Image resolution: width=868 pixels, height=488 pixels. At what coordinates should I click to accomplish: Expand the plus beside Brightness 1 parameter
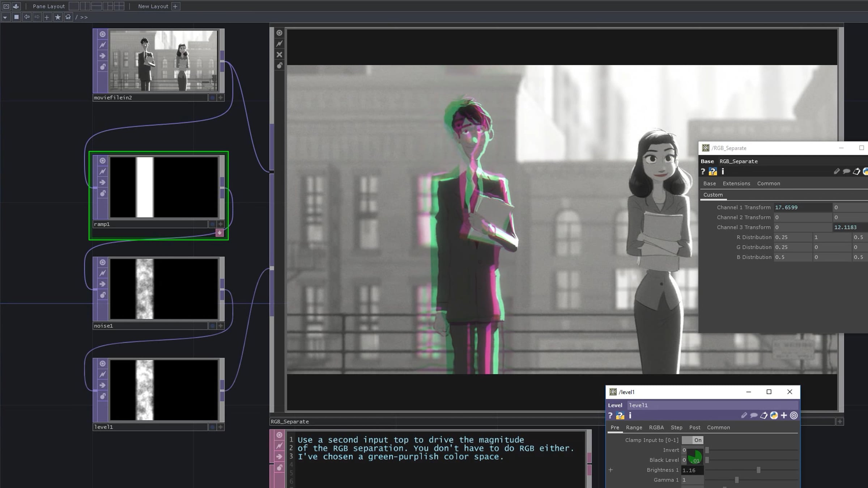[x=610, y=470]
